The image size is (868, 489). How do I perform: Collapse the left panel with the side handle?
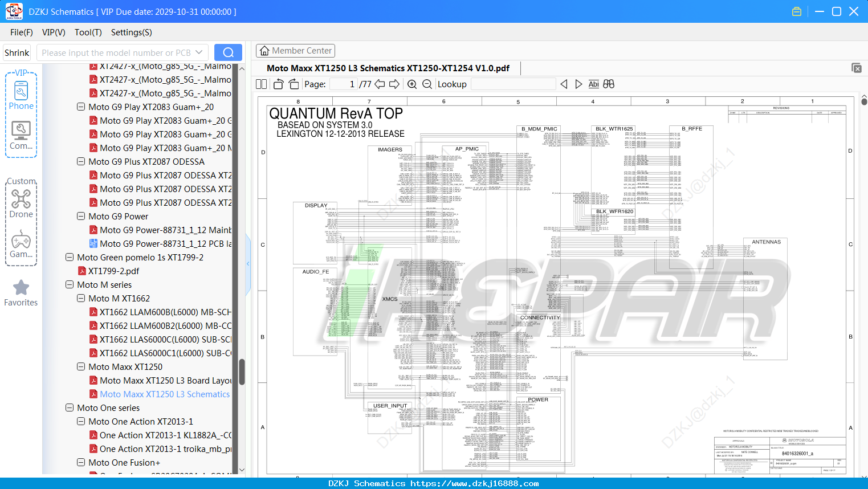248,264
